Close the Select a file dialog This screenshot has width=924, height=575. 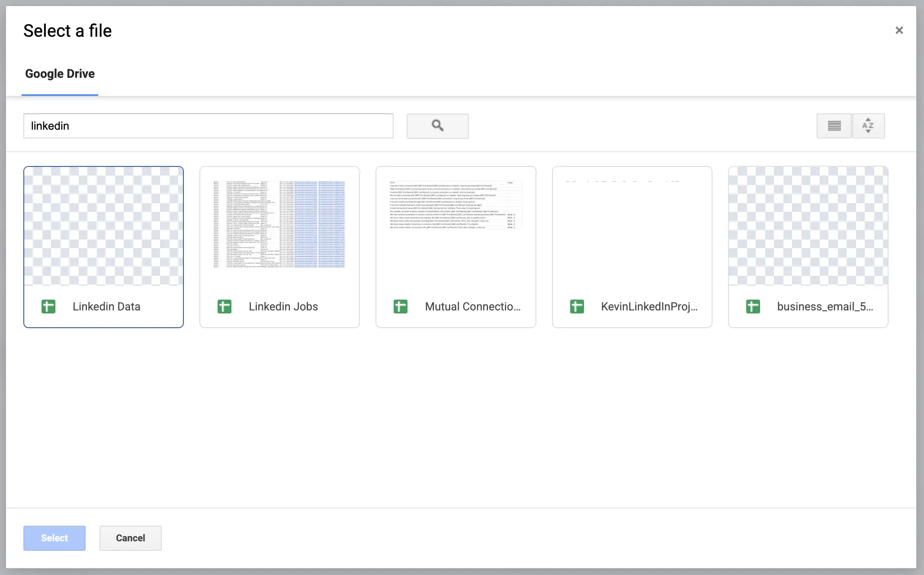click(x=899, y=30)
